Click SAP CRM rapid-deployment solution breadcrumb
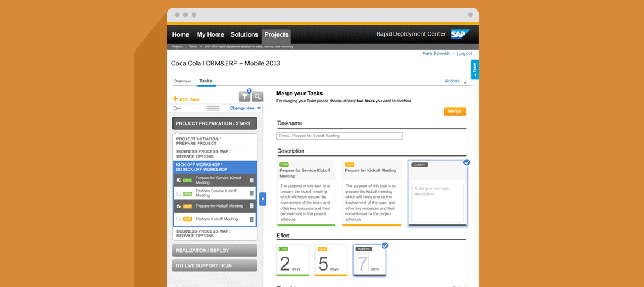 (249, 47)
